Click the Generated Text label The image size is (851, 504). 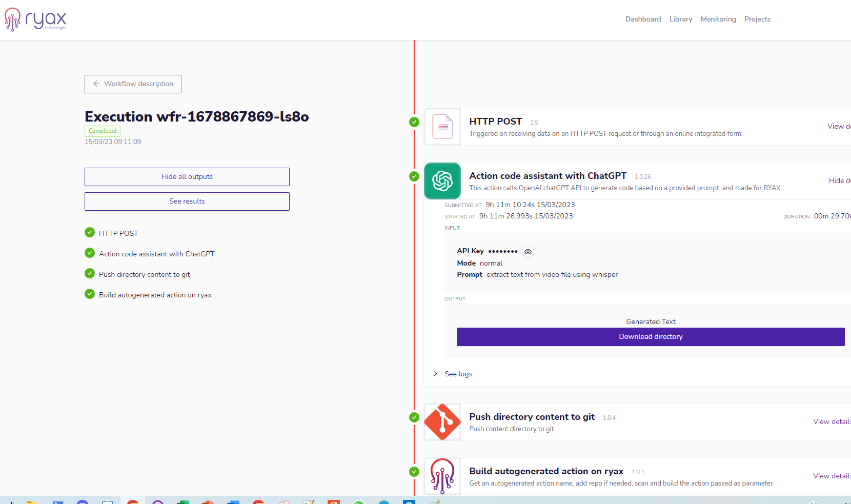pos(651,321)
